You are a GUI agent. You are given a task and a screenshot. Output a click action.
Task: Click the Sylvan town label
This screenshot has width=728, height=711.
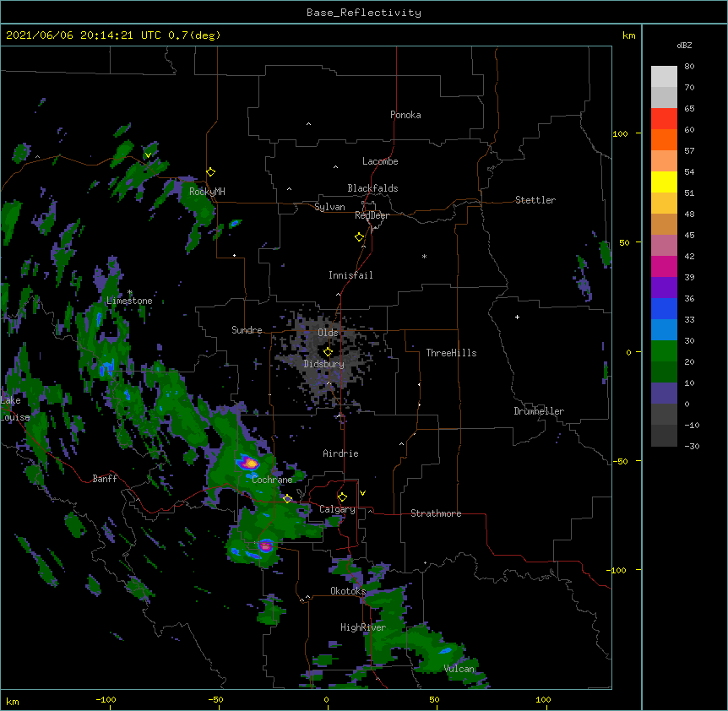[329, 207]
